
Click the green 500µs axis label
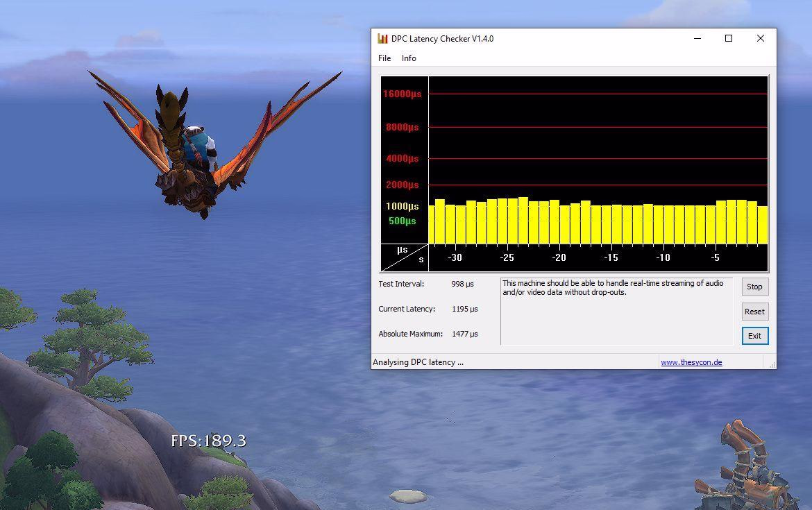tap(402, 221)
